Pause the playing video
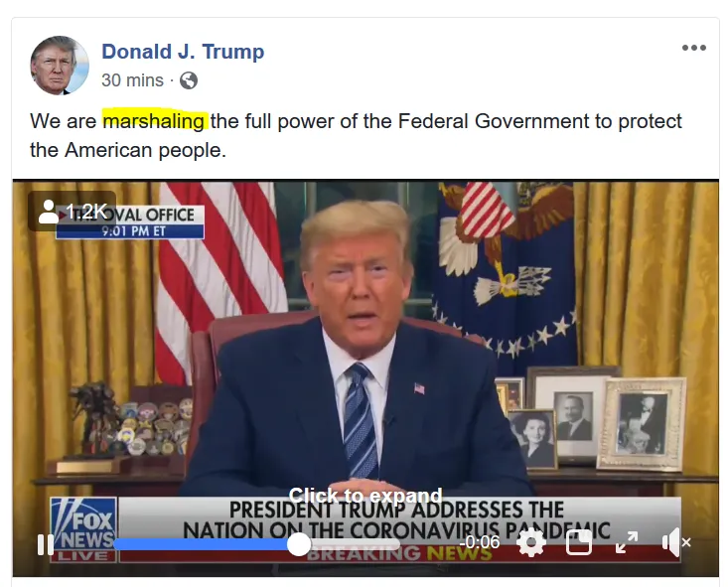 pyautogui.click(x=46, y=544)
